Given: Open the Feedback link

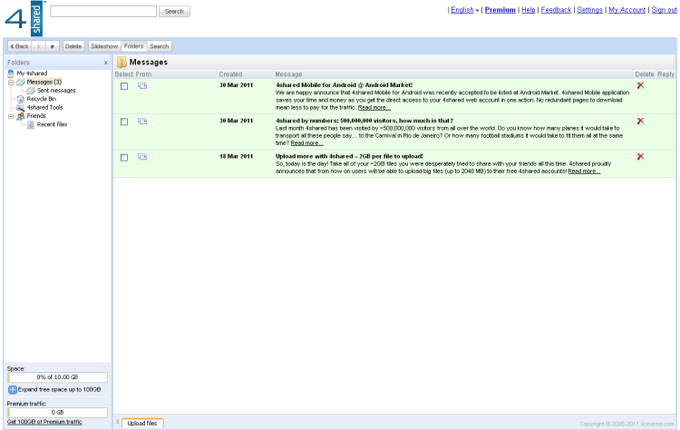Looking at the screenshot, I should [556, 10].
